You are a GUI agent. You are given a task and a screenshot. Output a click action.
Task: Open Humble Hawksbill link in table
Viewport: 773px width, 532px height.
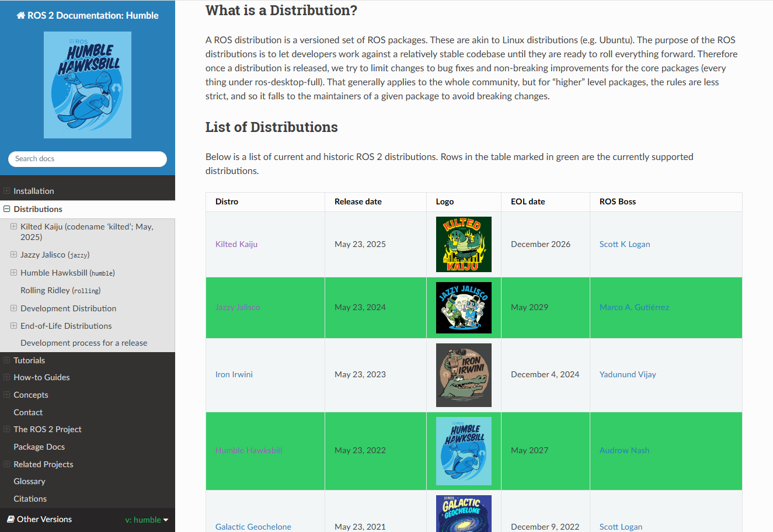pyautogui.click(x=249, y=450)
